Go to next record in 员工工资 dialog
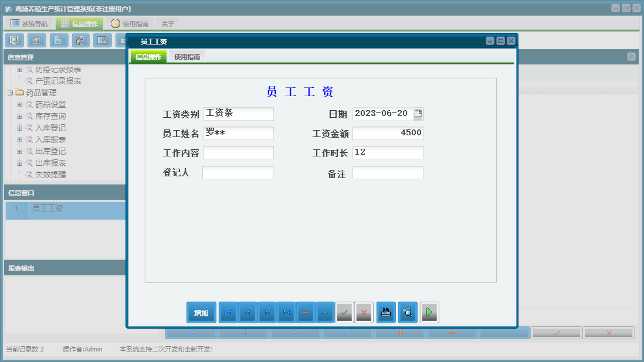The width and height of the screenshot is (644, 362). (267, 312)
